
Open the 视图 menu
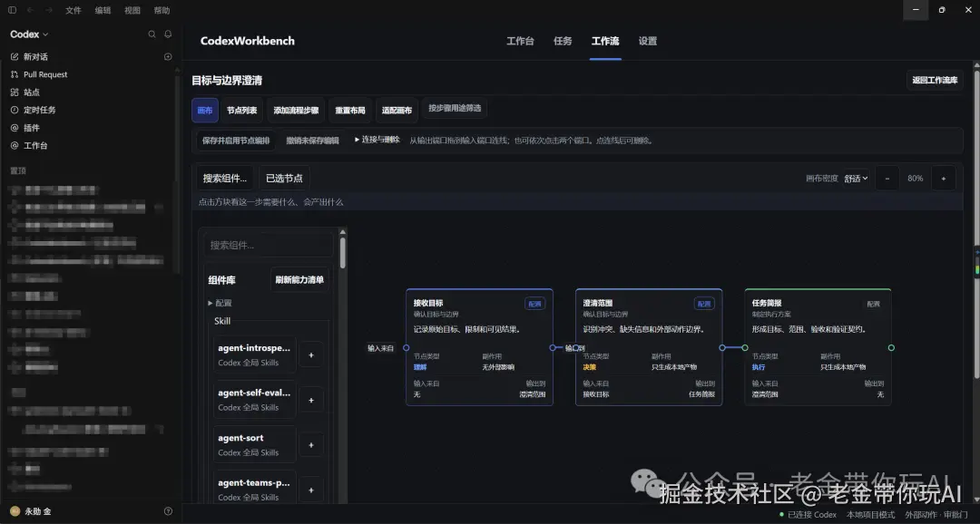point(132,10)
